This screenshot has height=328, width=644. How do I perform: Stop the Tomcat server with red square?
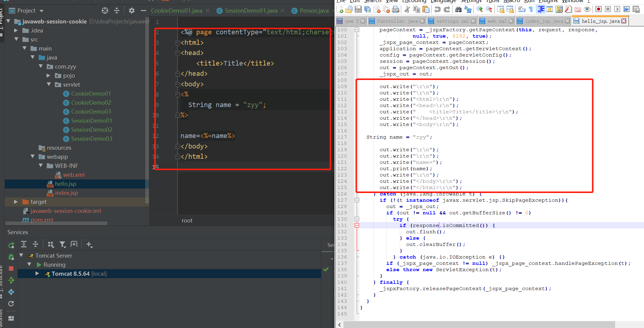click(11, 268)
